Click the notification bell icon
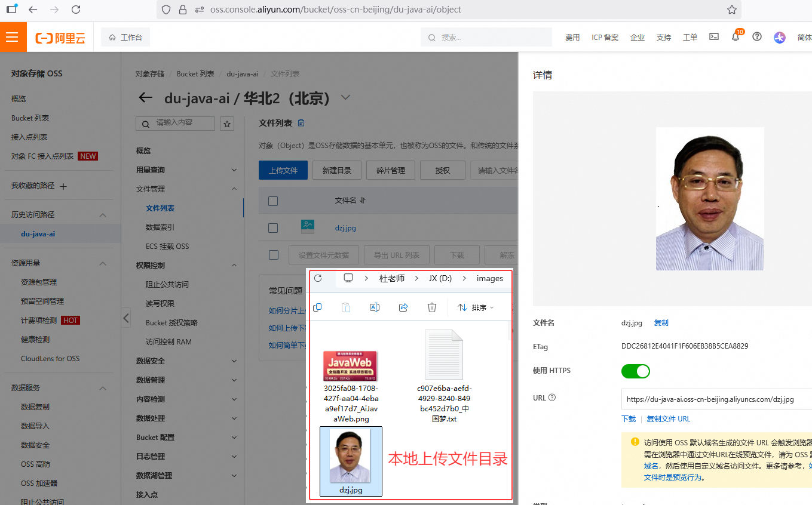The height and width of the screenshot is (505, 812). [736, 37]
